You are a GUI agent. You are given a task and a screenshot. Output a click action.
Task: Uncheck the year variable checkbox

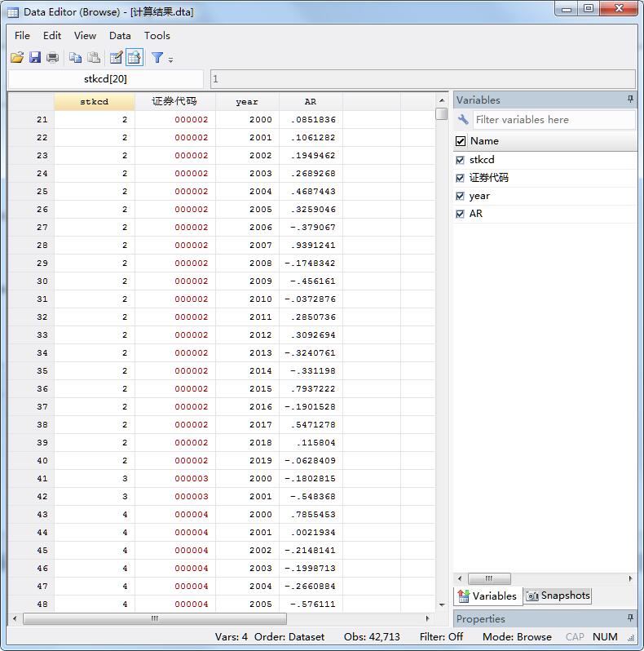tap(461, 196)
